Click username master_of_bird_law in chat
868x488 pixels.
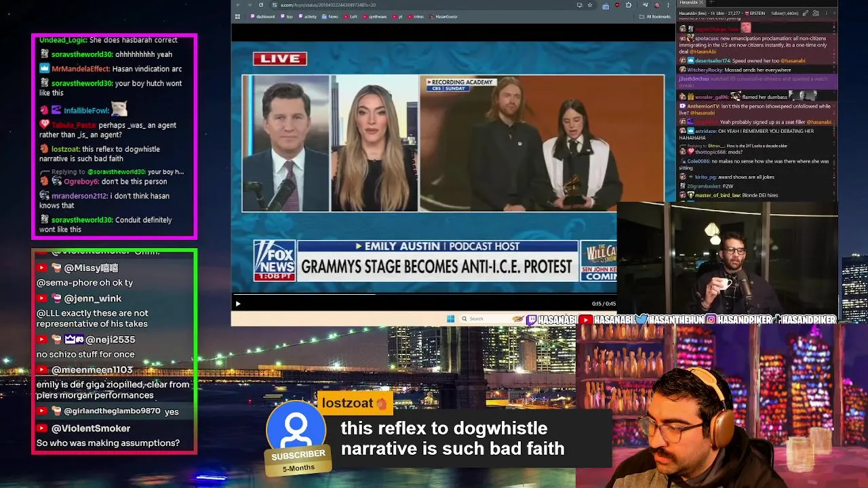(718, 195)
